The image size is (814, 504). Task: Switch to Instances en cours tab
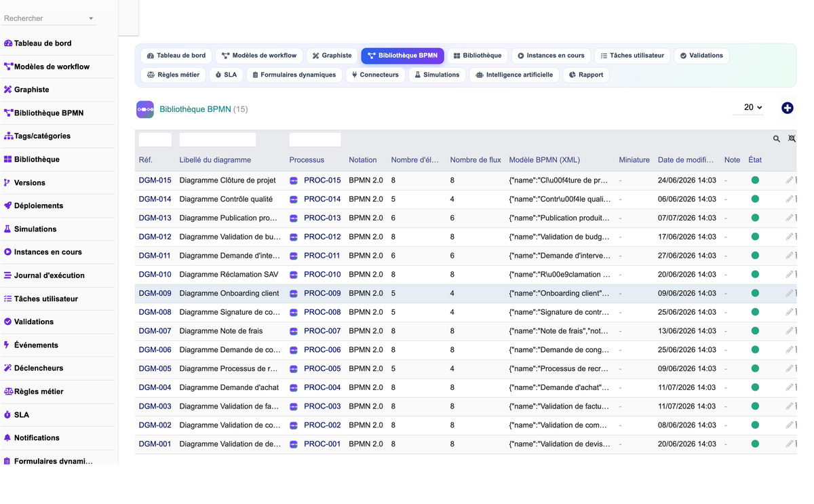(x=551, y=56)
